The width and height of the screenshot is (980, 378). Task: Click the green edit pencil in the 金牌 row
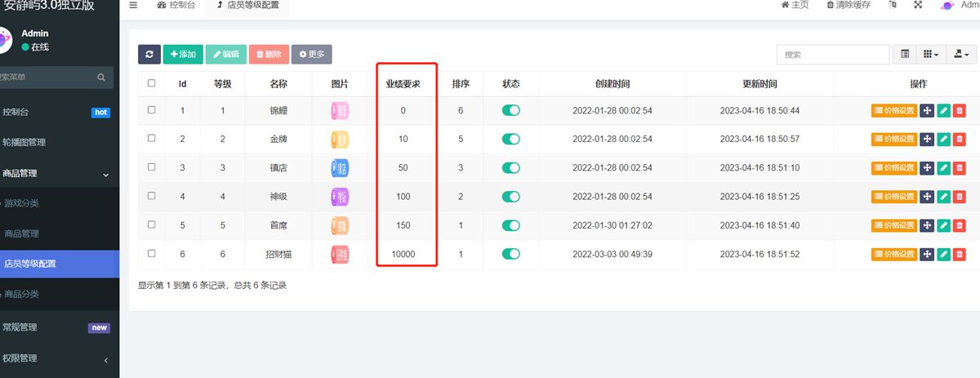pyautogui.click(x=943, y=139)
